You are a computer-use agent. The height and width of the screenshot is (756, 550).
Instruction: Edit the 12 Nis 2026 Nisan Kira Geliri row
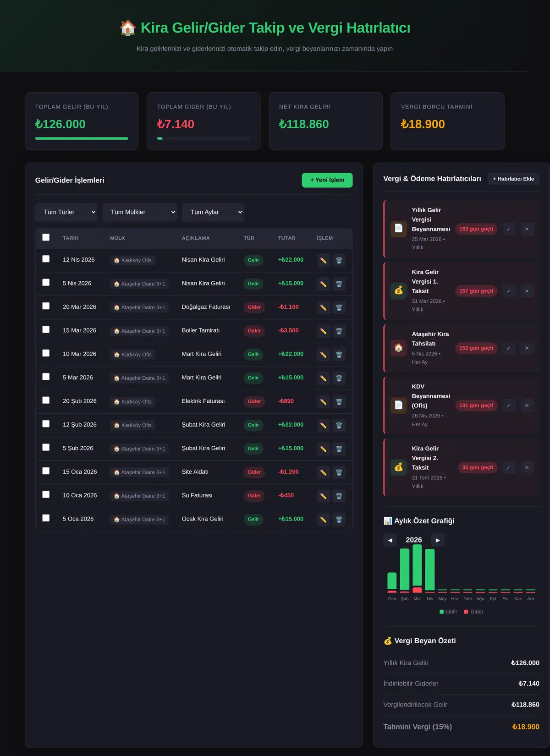tap(323, 260)
